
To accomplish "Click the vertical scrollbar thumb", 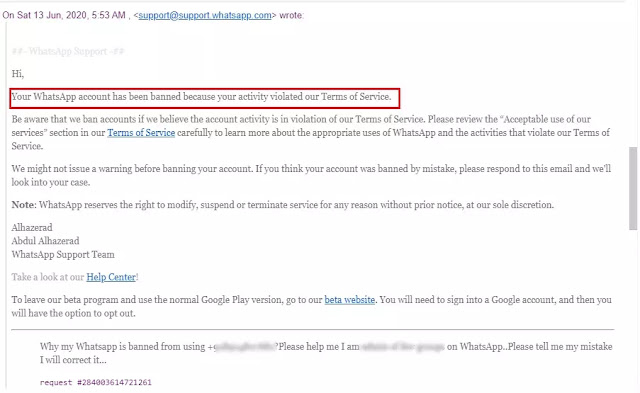I will 633,189.
